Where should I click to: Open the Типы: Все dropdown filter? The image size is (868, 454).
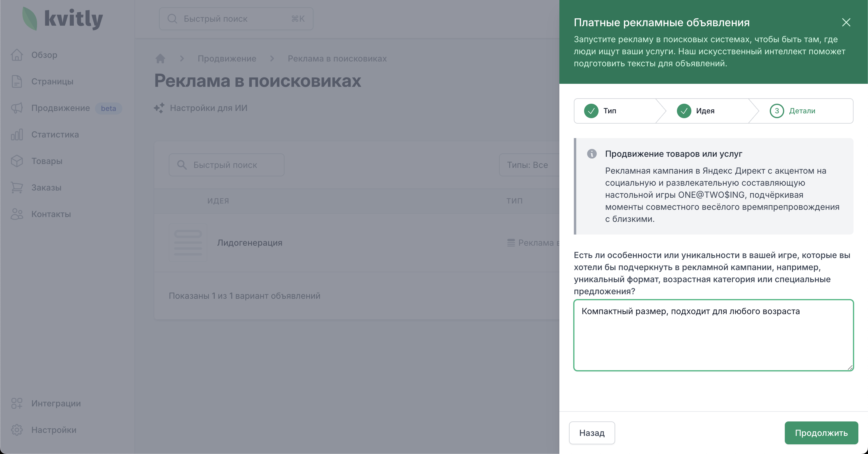[529, 165]
